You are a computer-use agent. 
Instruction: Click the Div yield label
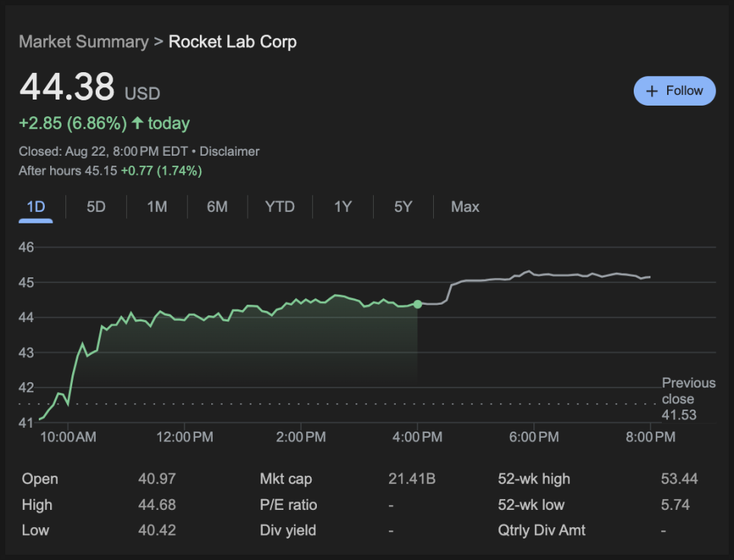tap(288, 530)
